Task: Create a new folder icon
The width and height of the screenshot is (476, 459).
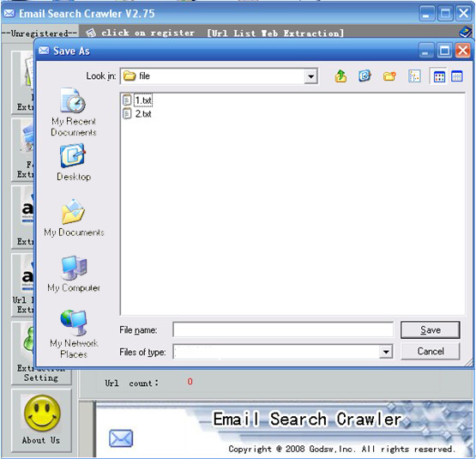Action: pyautogui.click(x=389, y=76)
